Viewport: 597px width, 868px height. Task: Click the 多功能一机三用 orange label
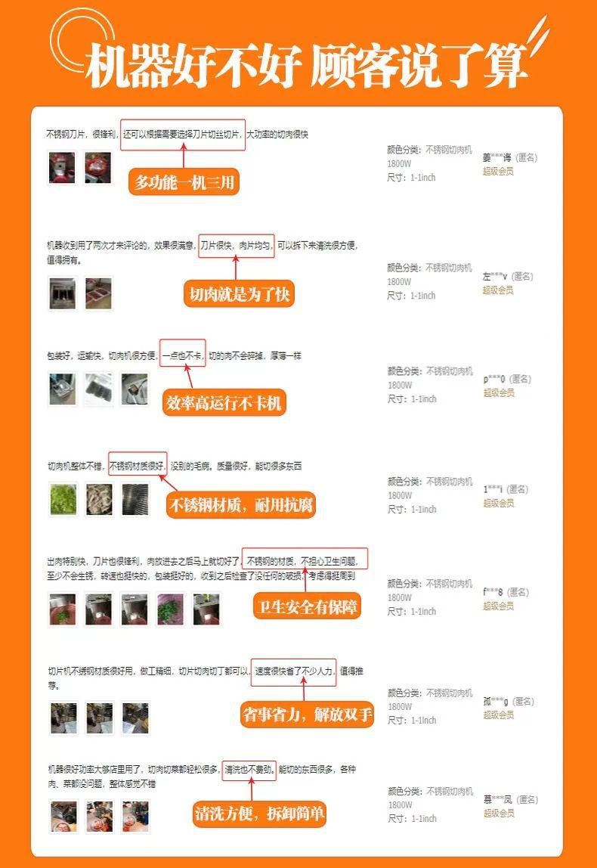pyautogui.click(x=184, y=181)
